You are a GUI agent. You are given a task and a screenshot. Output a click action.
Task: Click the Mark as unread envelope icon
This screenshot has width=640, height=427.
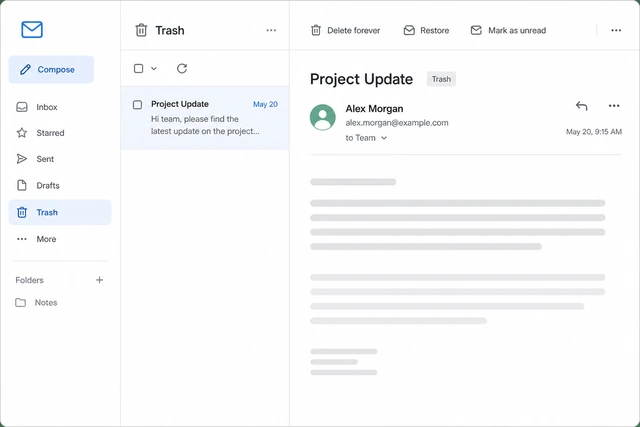476,30
